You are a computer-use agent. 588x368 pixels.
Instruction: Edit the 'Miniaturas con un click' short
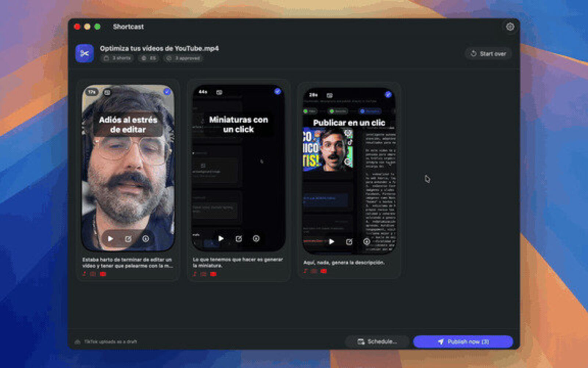pyautogui.click(x=239, y=238)
